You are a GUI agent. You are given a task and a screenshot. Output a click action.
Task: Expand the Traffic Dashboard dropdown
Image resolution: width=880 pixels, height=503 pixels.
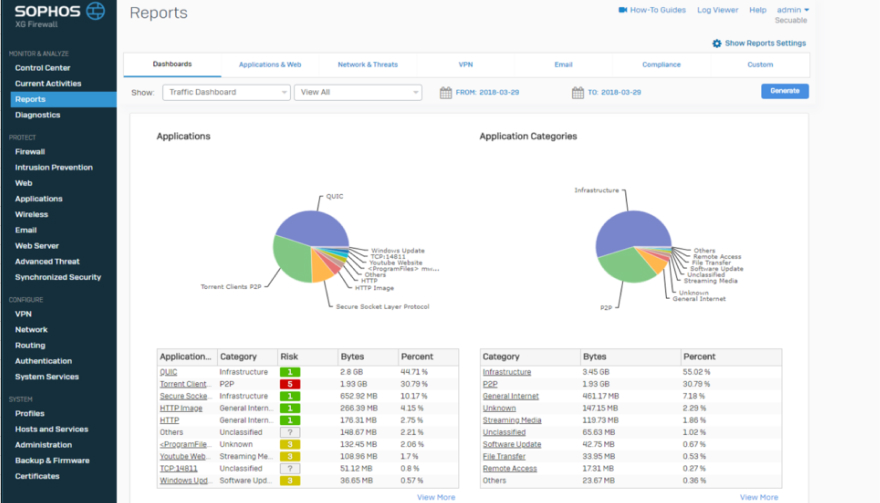225,92
